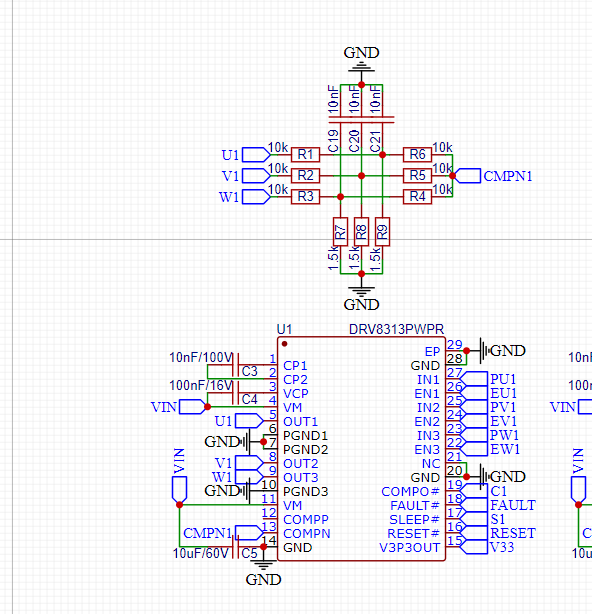
Task: Select the U1 net port beside R1
Action: pyautogui.click(x=256, y=155)
